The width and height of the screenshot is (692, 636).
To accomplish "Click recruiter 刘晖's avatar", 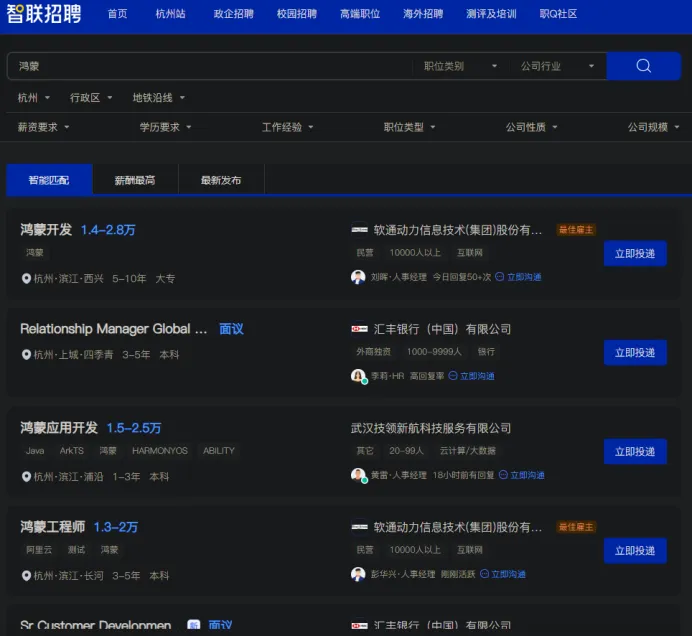I will point(358,277).
